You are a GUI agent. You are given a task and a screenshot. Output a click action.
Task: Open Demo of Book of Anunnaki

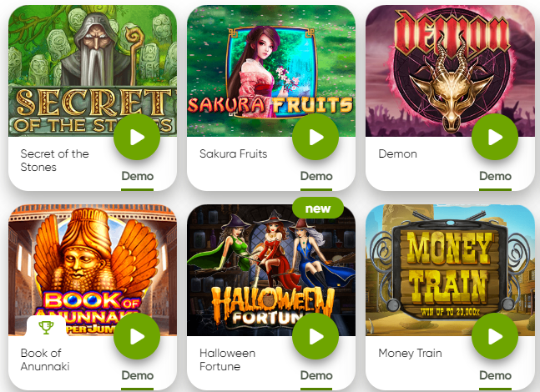point(138,375)
